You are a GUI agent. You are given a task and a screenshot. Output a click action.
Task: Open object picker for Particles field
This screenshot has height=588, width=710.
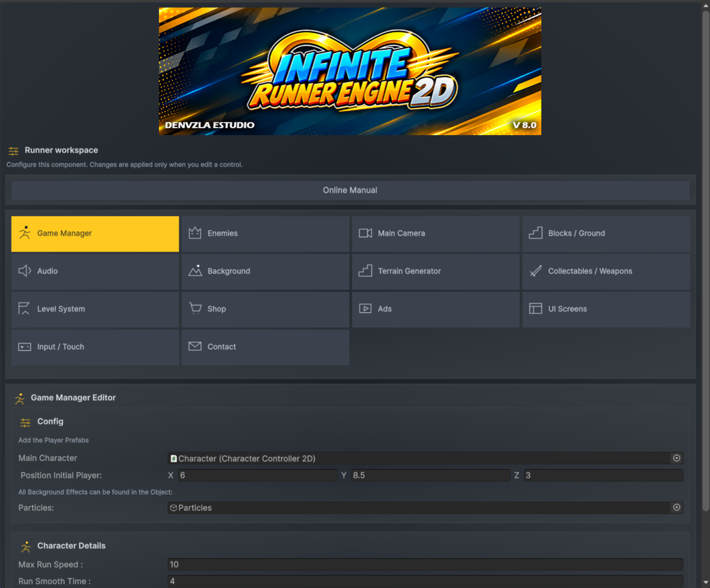coord(676,508)
